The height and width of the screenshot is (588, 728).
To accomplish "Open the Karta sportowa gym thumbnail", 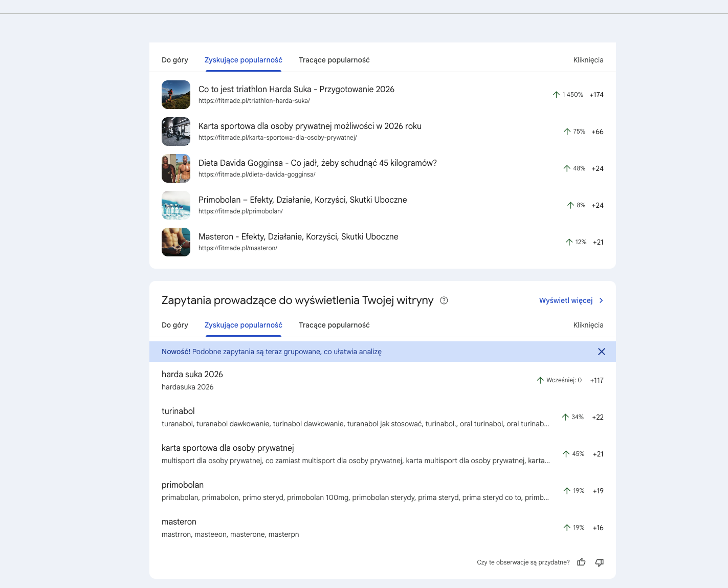I will [176, 132].
